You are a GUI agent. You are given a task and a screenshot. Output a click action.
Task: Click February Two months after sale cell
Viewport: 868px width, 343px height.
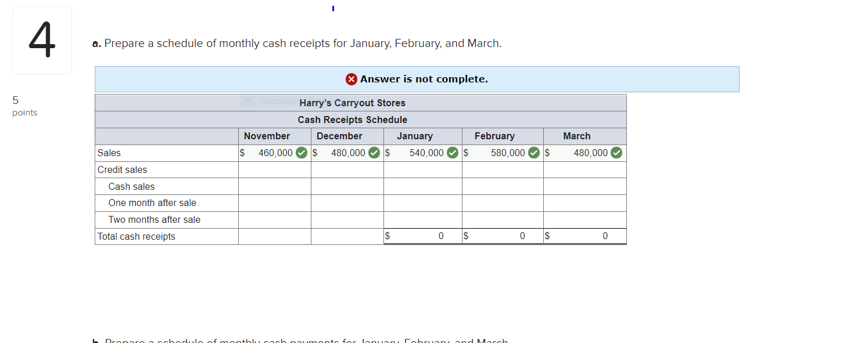(x=503, y=220)
